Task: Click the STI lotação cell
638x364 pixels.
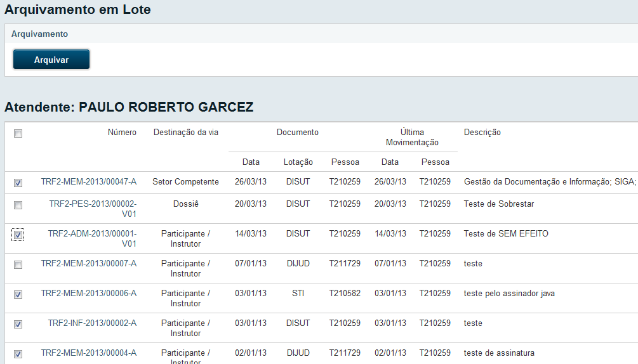Action: pyautogui.click(x=298, y=293)
